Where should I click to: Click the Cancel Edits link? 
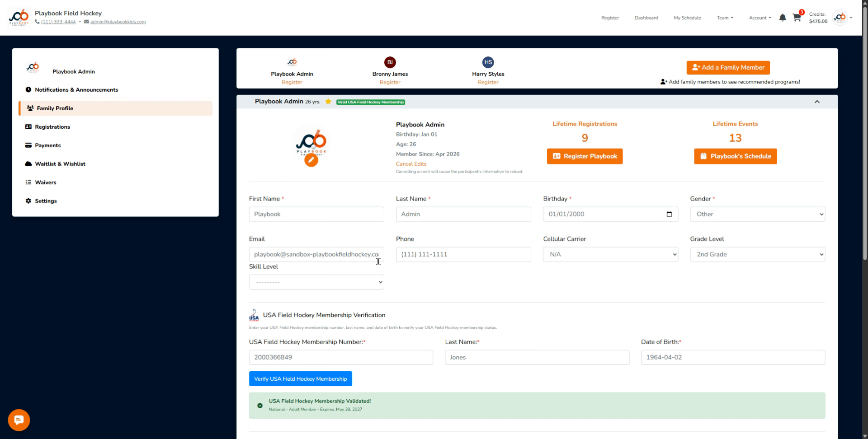pos(411,164)
